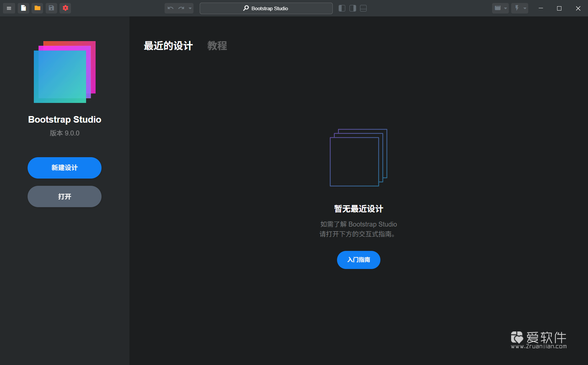Click the undo arrow icon
This screenshot has height=365, width=588.
(170, 8)
